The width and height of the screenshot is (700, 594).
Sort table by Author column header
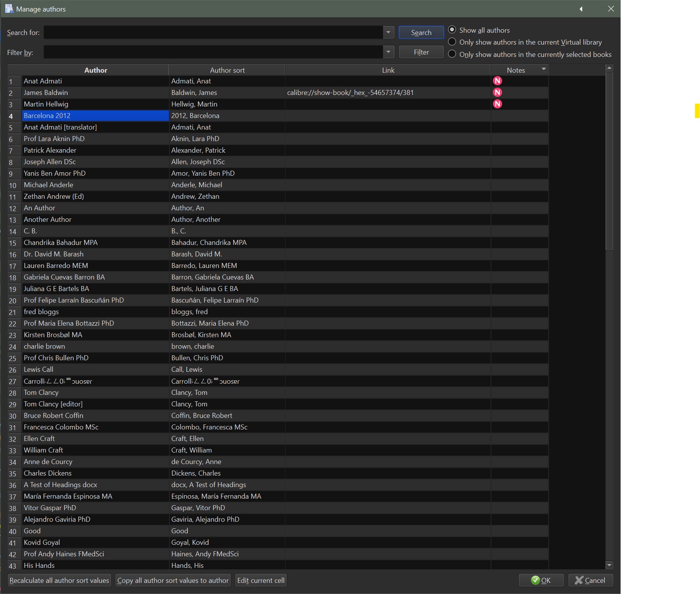(96, 70)
